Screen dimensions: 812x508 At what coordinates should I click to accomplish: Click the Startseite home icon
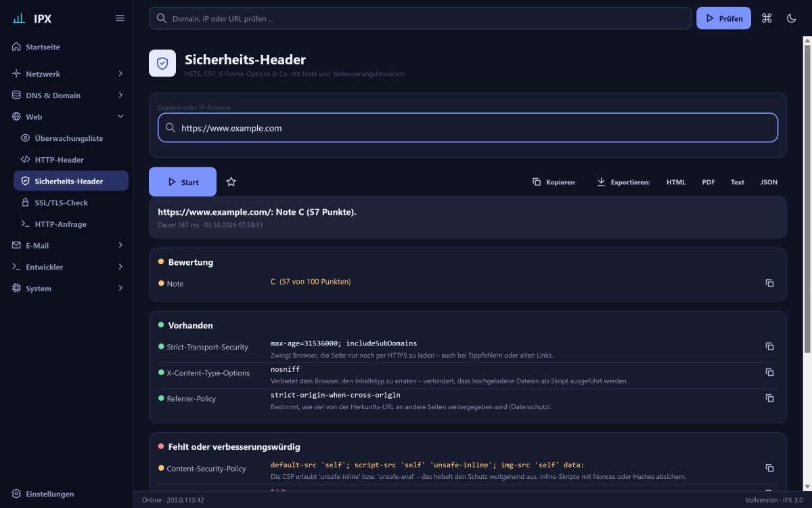click(16, 47)
